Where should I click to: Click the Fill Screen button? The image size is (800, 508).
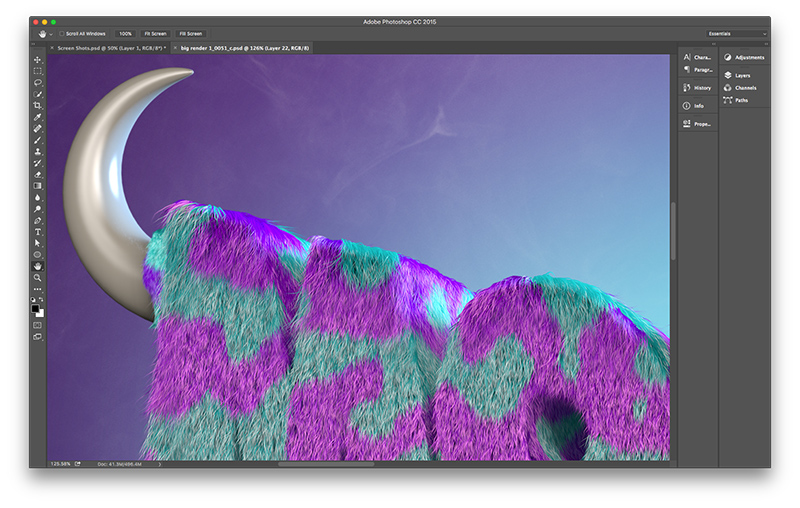coord(190,33)
